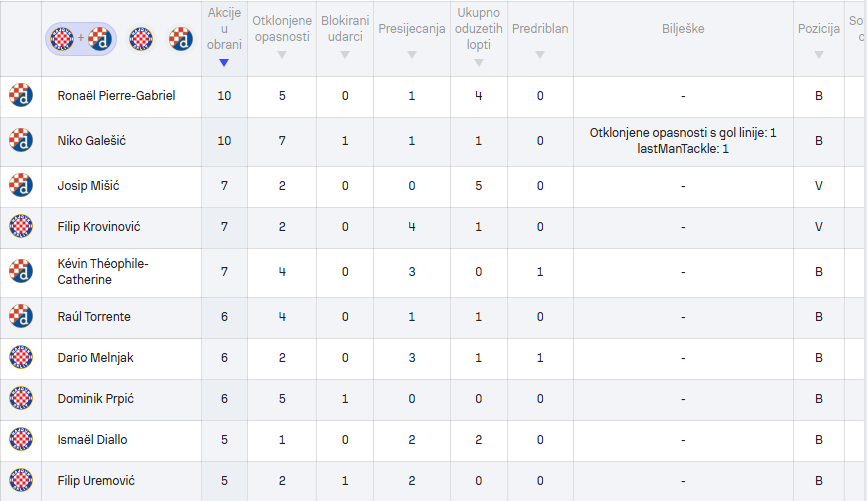The width and height of the screenshot is (867, 501).
Task: Click the Hajduk crest beside Ismaël Diallo
Action: point(21,439)
